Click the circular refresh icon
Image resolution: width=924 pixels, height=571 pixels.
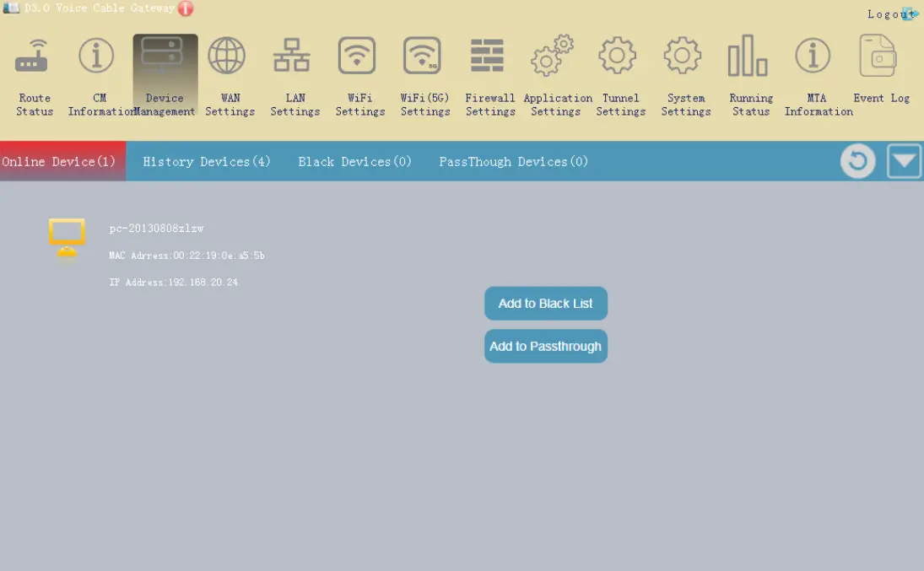857,161
